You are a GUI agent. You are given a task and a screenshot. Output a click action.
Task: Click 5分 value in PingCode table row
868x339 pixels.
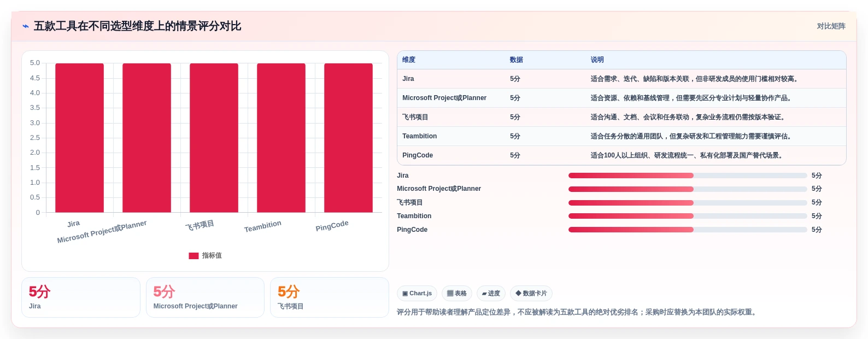(515, 155)
